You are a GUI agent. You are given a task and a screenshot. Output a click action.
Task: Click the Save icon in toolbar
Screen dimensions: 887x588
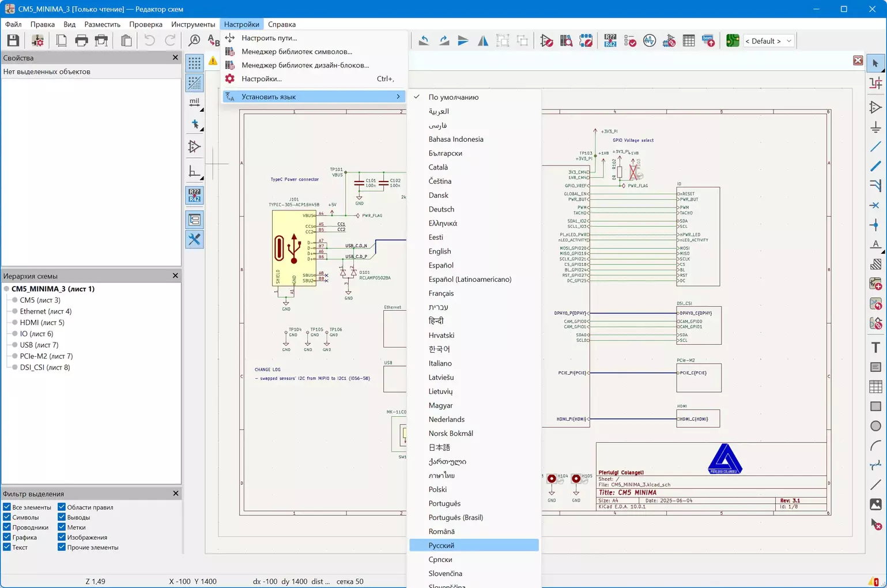[13, 41]
